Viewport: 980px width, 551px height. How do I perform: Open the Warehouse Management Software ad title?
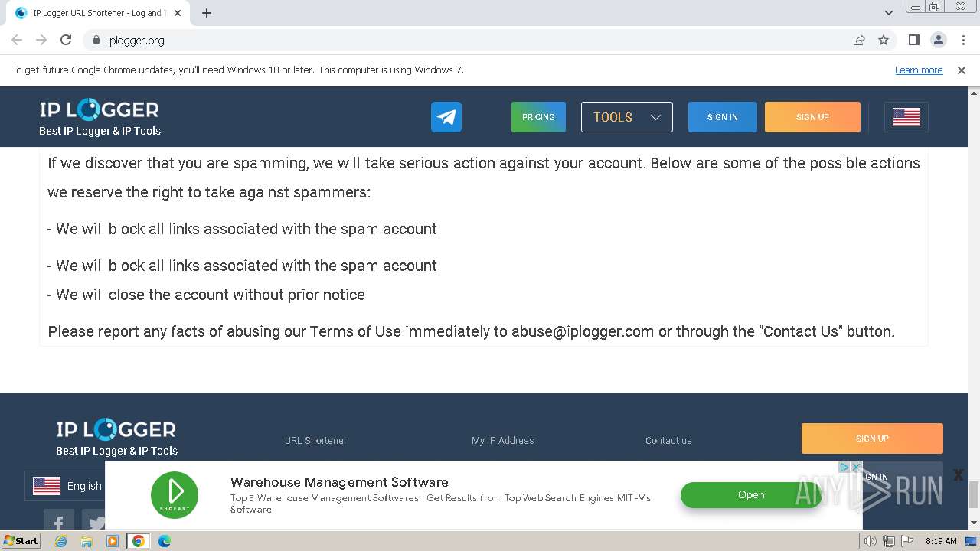click(339, 482)
